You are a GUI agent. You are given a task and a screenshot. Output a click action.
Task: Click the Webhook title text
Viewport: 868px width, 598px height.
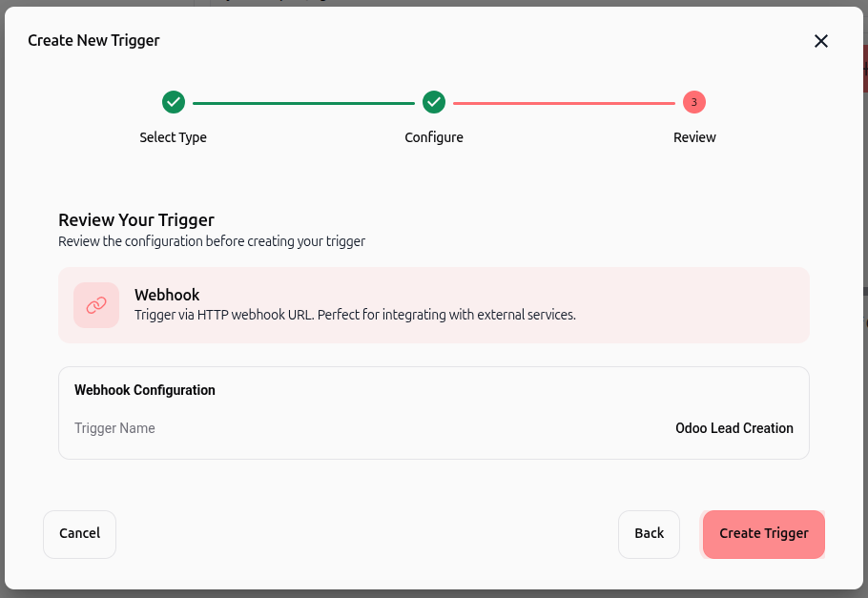click(167, 295)
